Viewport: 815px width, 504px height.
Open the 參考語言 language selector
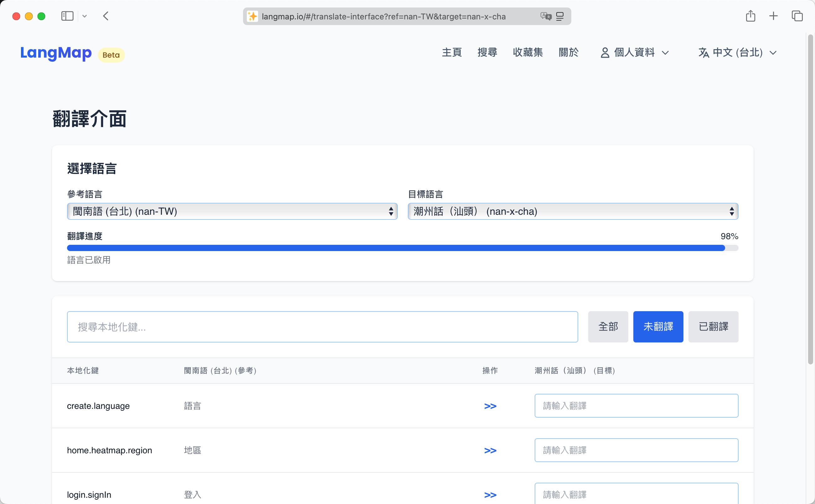[x=232, y=211]
